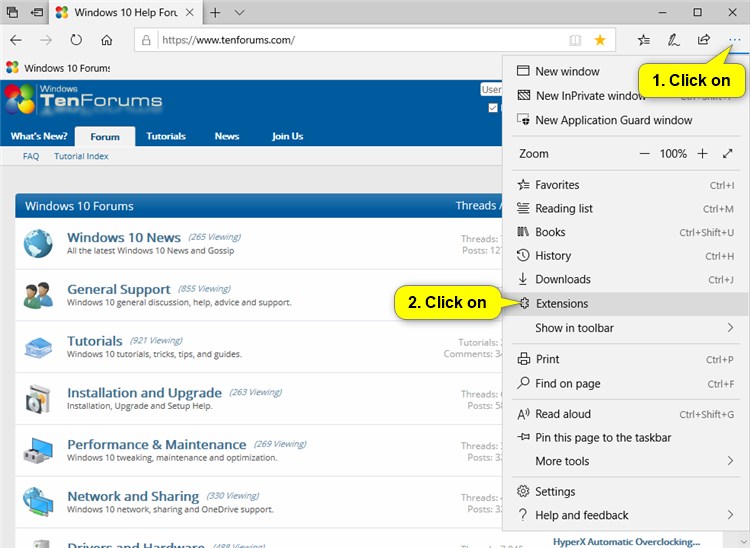
Task: Open the Tutorial Index link
Action: pos(81,156)
